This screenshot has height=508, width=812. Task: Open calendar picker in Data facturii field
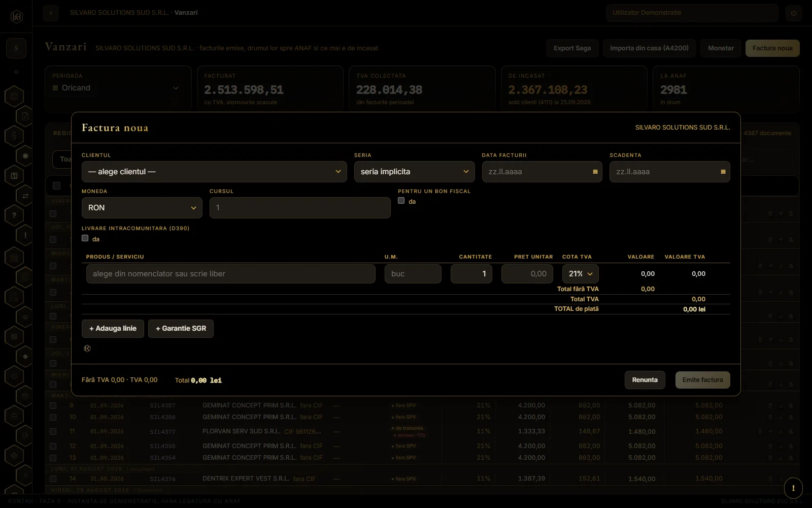tap(595, 172)
